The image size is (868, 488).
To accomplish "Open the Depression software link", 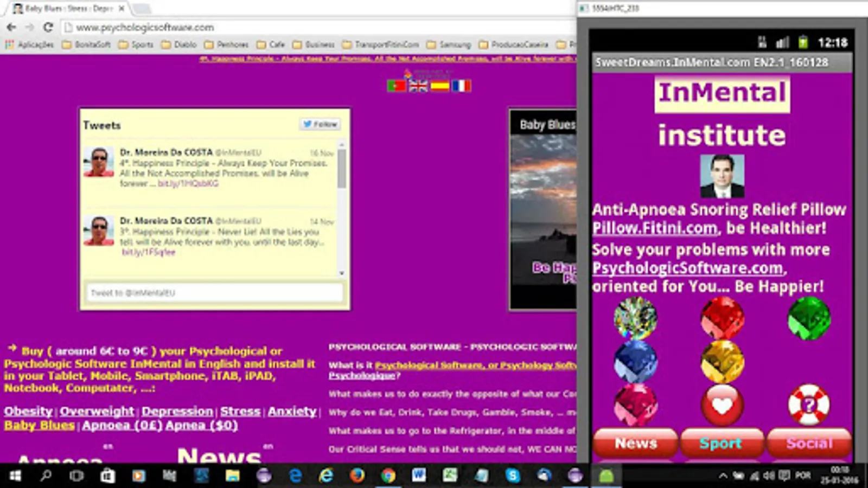I will 177,411.
